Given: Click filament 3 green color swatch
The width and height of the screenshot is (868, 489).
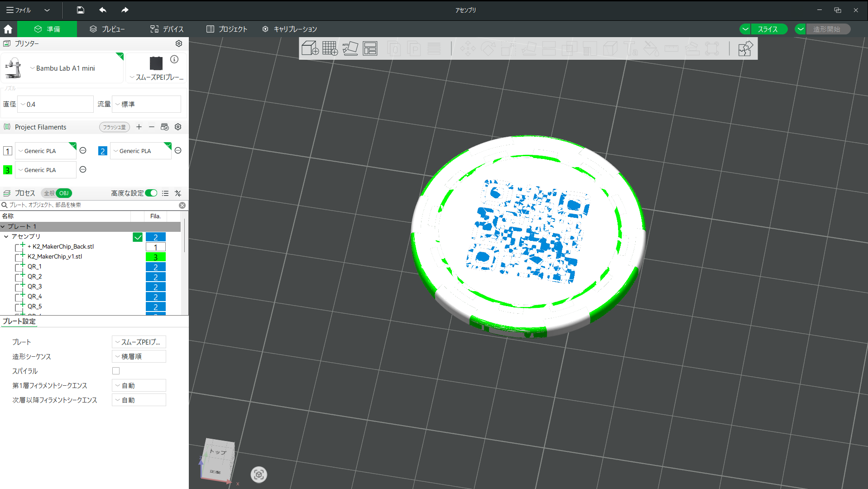Looking at the screenshot, I should (x=8, y=170).
